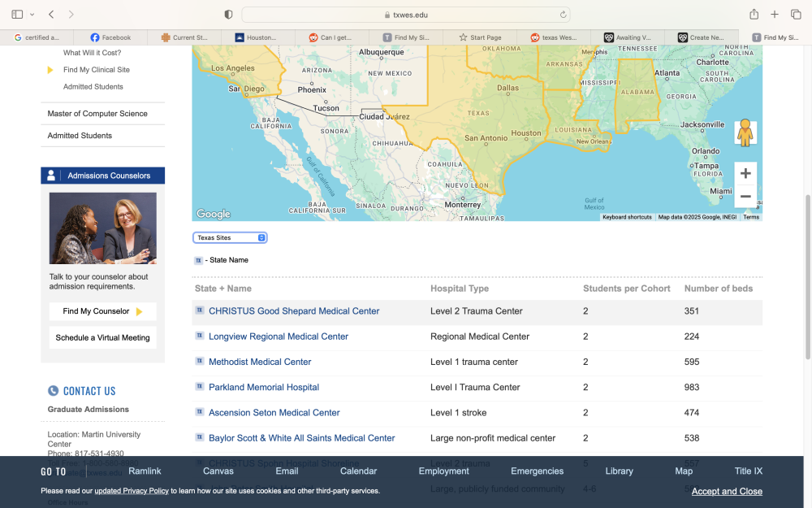Switch to the Facebook tab
The image size is (812, 508).
click(110, 37)
